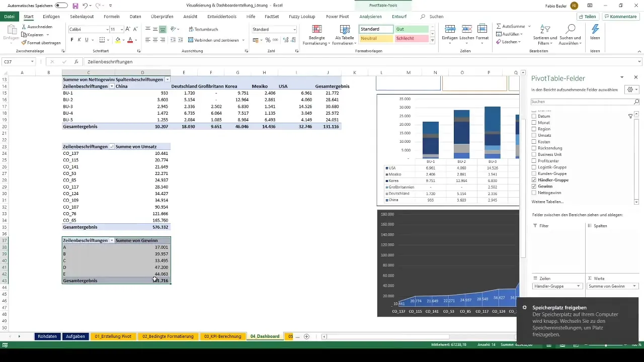
Task: Open the Entwurf PivotTable tab
Action: coord(399,17)
